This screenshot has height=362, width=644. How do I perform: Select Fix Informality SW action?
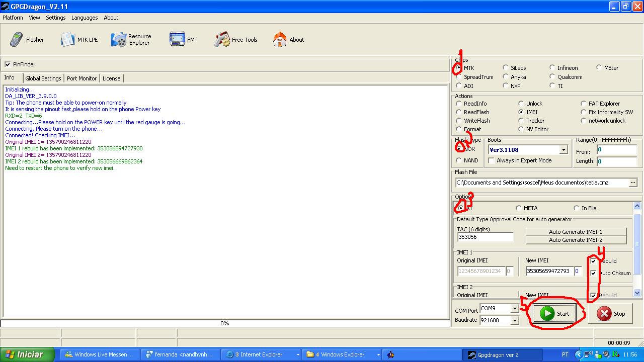[583, 112]
